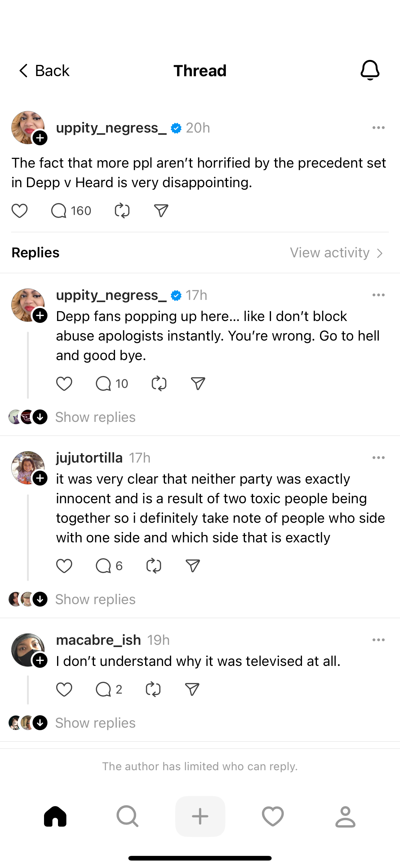Screen dimensions: 400x868
Task: Open the Search tab
Action: (x=127, y=816)
